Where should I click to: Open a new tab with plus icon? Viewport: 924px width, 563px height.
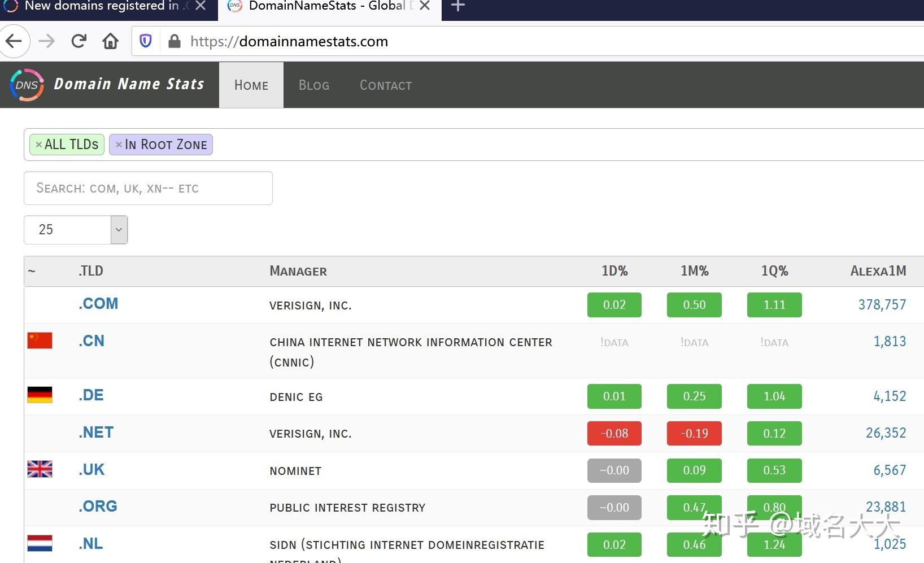(458, 6)
